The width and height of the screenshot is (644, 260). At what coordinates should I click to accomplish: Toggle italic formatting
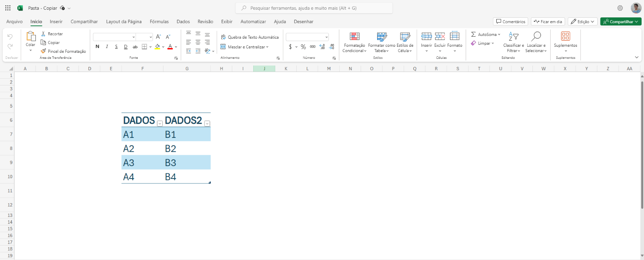click(x=107, y=47)
